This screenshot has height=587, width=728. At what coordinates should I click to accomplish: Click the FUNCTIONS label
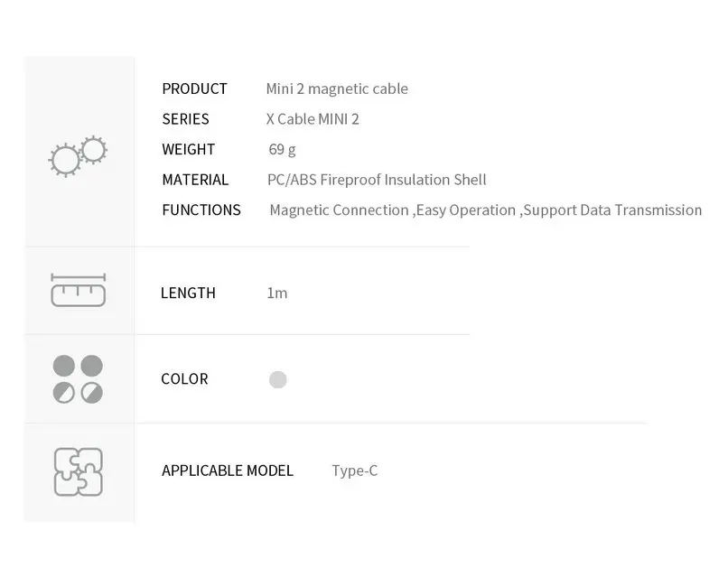tap(201, 210)
